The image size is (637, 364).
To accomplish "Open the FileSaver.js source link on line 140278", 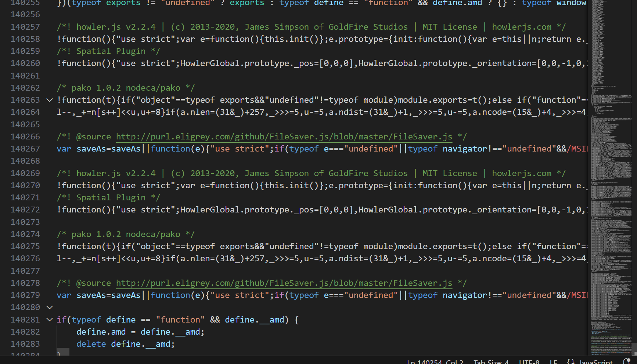I will point(284,283).
